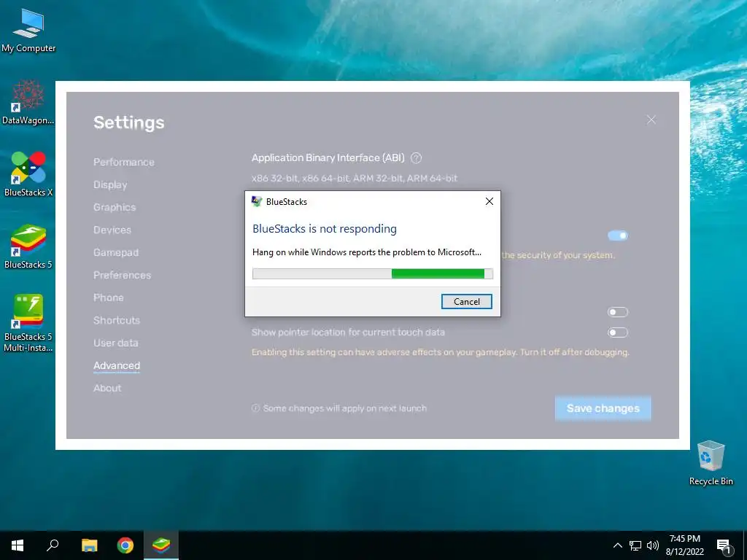
Task: Open the Graphics settings tab
Action: (x=115, y=207)
